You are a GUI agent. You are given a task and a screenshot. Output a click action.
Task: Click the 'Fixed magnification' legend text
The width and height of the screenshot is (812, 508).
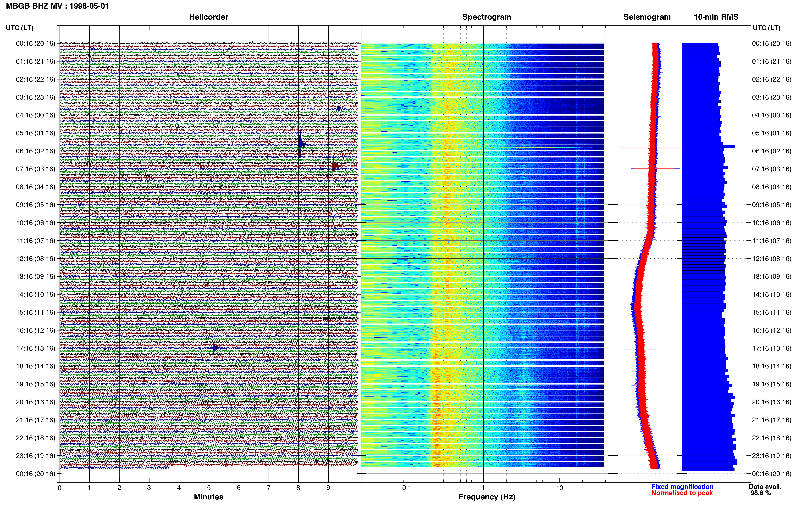(x=682, y=486)
